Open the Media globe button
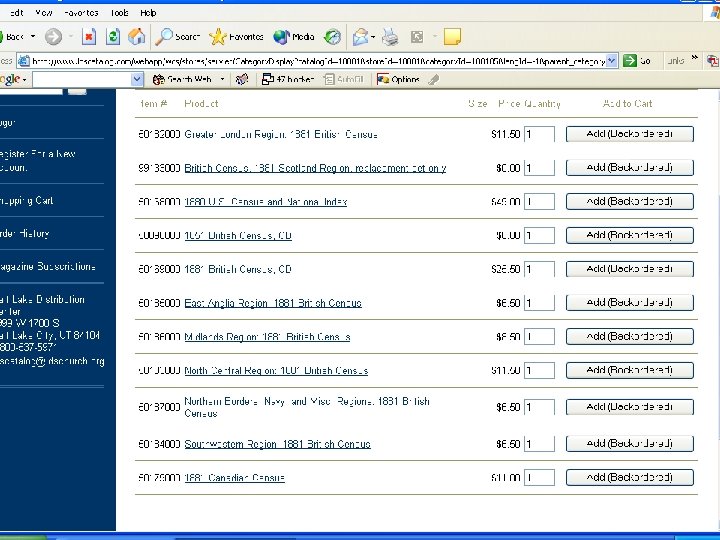 click(x=293, y=37)
